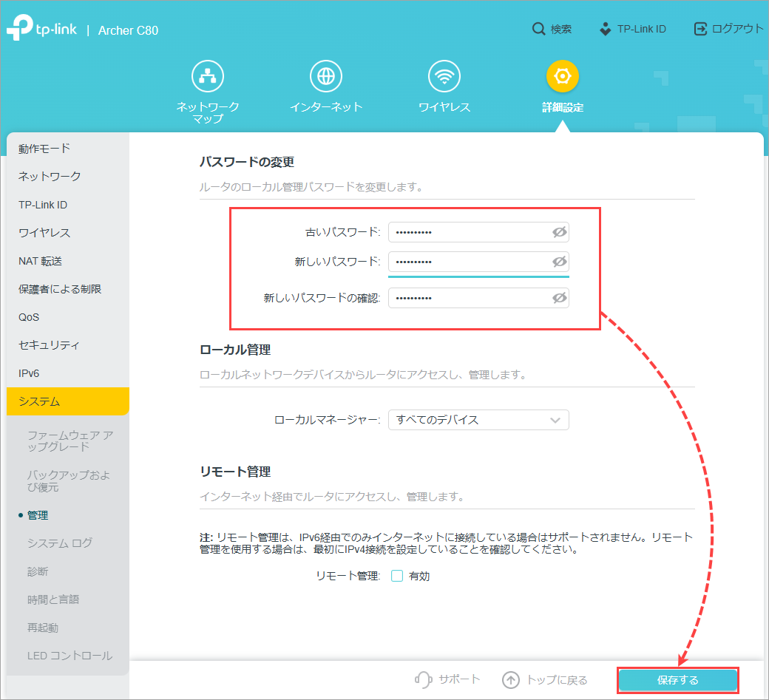Viewport: 769px width, 700px height.
Task: Open the ワイヤレス section icon
Action: pos(444,75)
